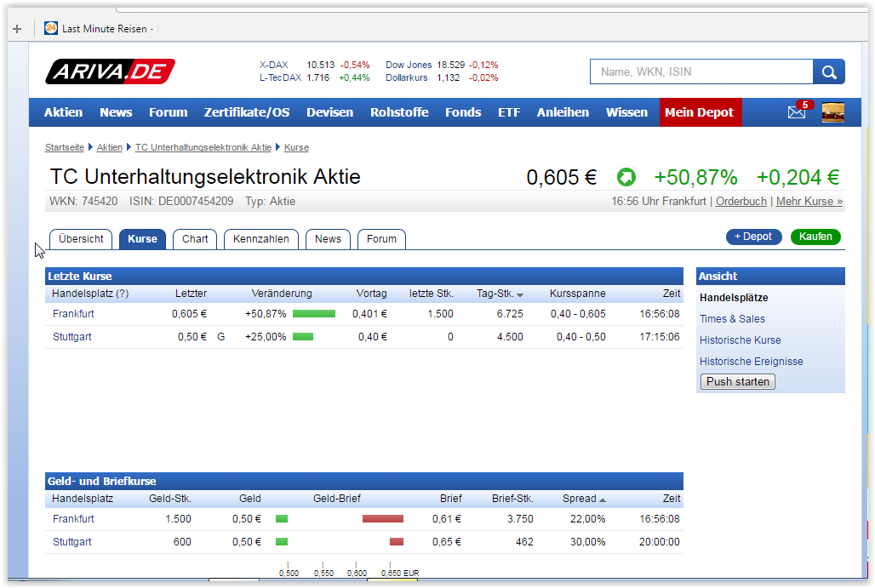This screenshot has height=588, width=875.
Task: Click the Letzter column header
Action: [x=191, y=294]
